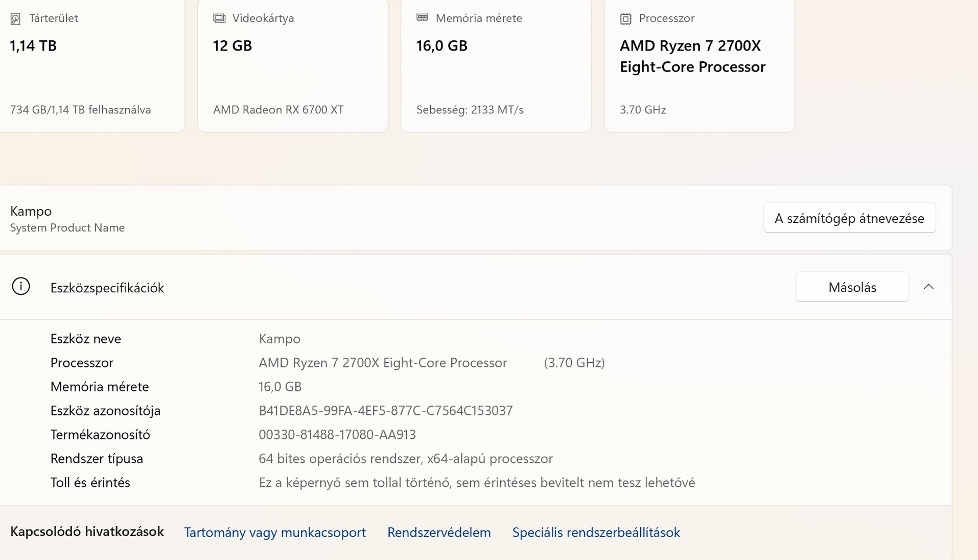Collapse the Eszközspecifikációk section with the chevron
978x560 pixels.
[x=928, y=287]
